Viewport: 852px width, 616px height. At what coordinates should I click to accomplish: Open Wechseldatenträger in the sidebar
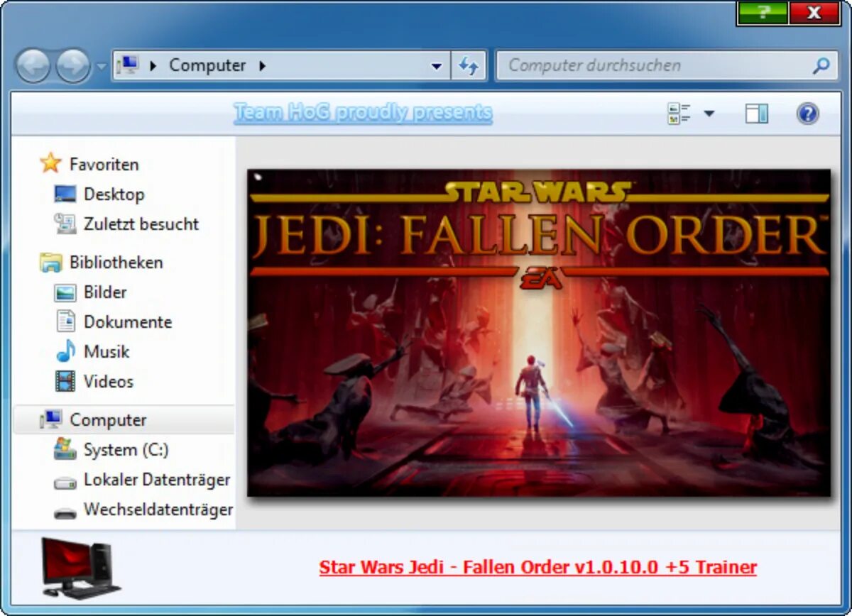coord(158,509)
